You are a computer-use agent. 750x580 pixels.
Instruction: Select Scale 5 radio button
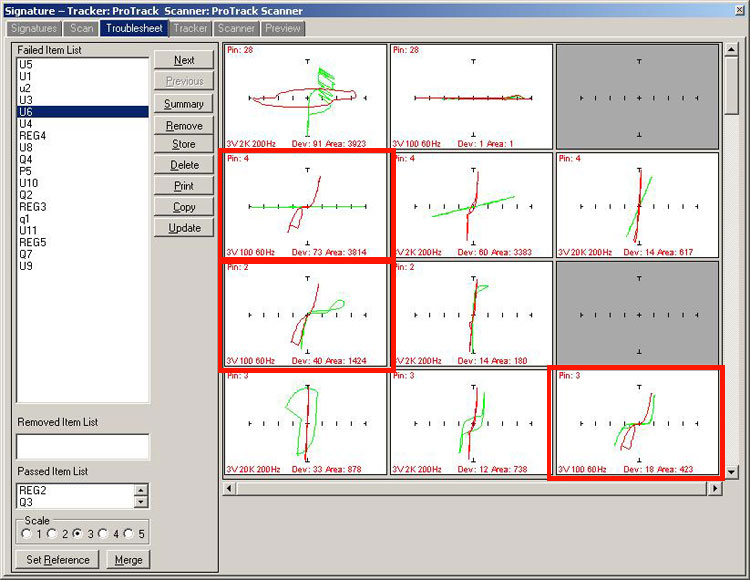click(129, 534)
